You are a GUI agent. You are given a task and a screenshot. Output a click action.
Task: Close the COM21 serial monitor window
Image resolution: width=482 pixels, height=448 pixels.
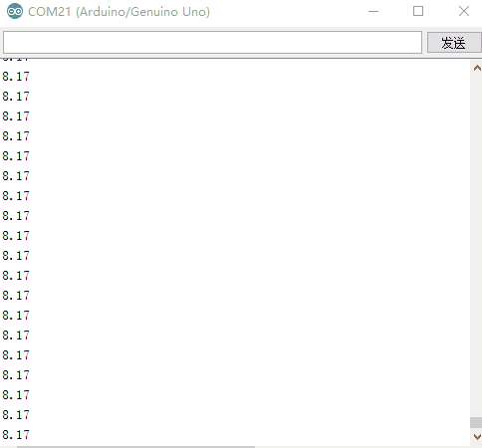[x=464, y=11]
